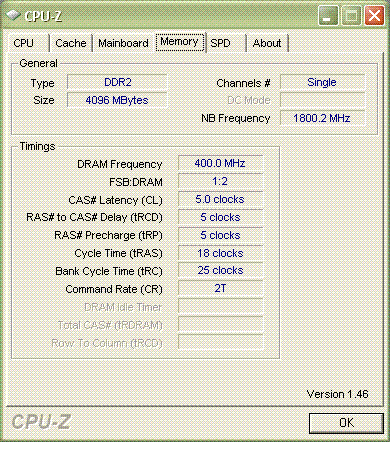Image resolution: width=391 pixels, height=450 pixels.
Task: Confirm with the OK button
Action: point(346,423)
